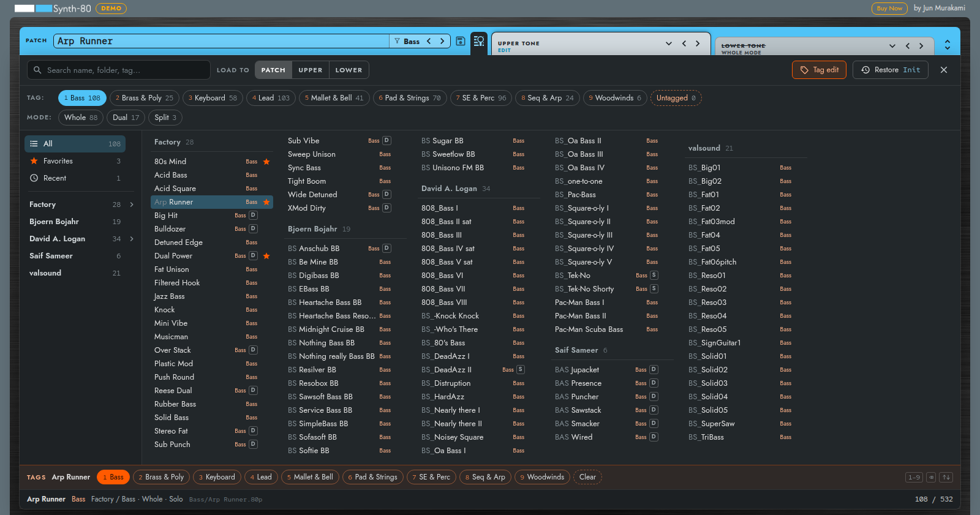The image size is (980, 515).
Task: Set load target to LOWER
Action: click(x=349, y=70)
